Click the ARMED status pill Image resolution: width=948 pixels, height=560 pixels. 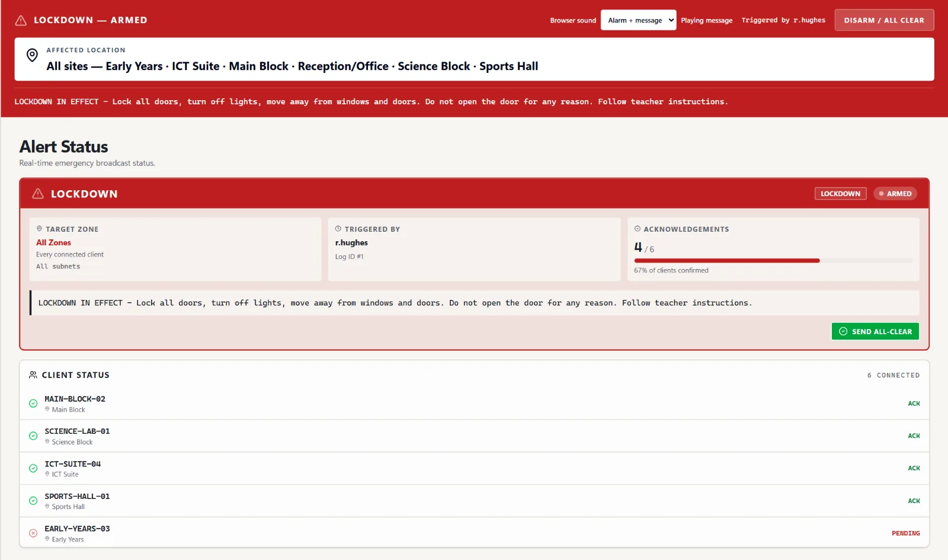click(895, 194)
